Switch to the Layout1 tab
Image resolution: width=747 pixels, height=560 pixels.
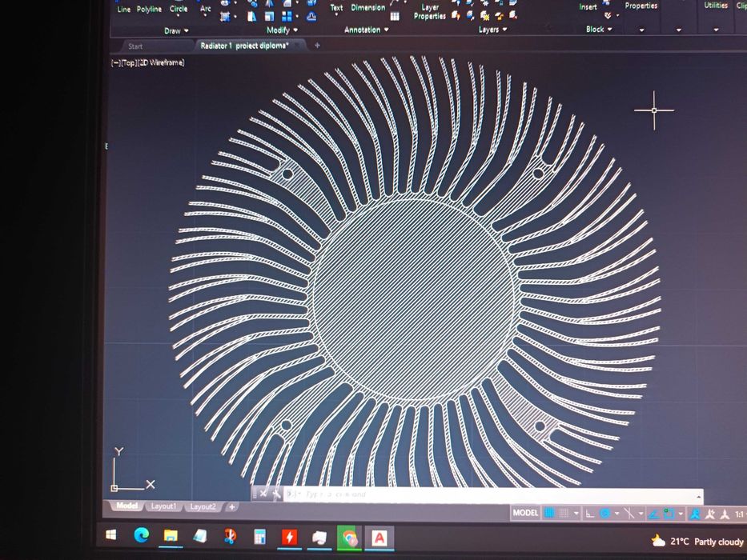click(x=163, y=506)
